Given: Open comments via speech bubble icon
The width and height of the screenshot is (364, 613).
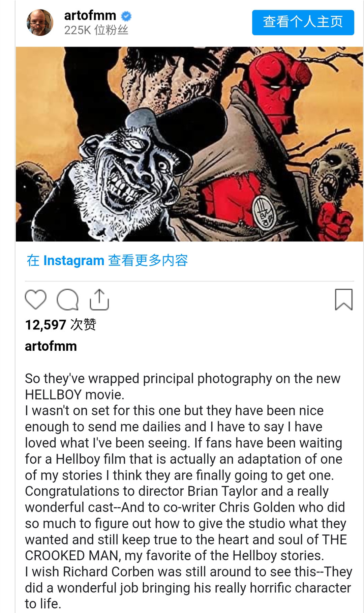Looking at the screenshot, I should (x=67, y=299).
